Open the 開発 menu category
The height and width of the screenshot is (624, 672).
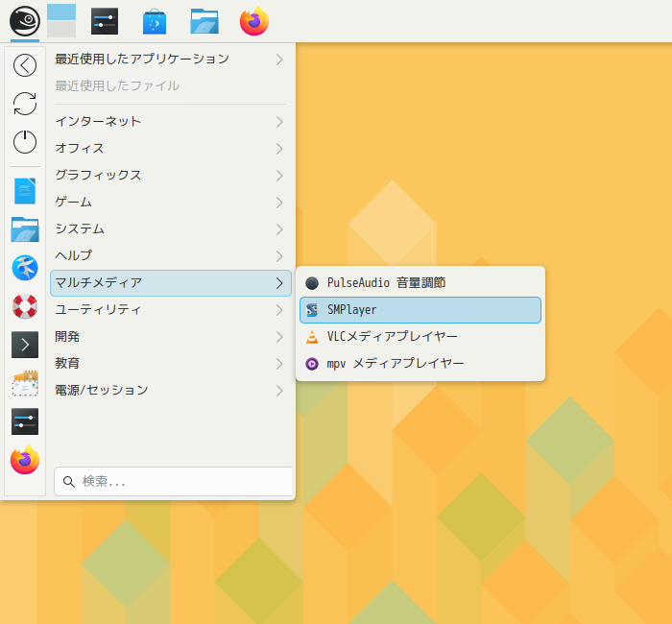click(171, 337)
